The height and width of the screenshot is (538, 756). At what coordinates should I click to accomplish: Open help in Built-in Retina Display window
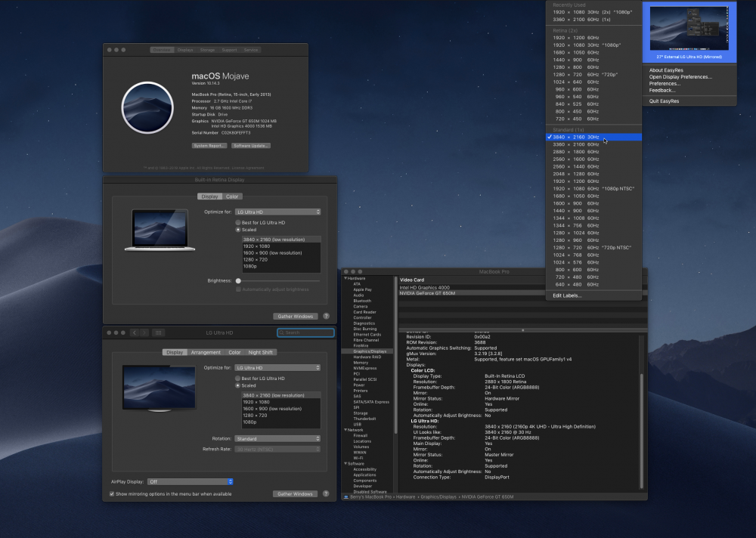coord(327,317)
